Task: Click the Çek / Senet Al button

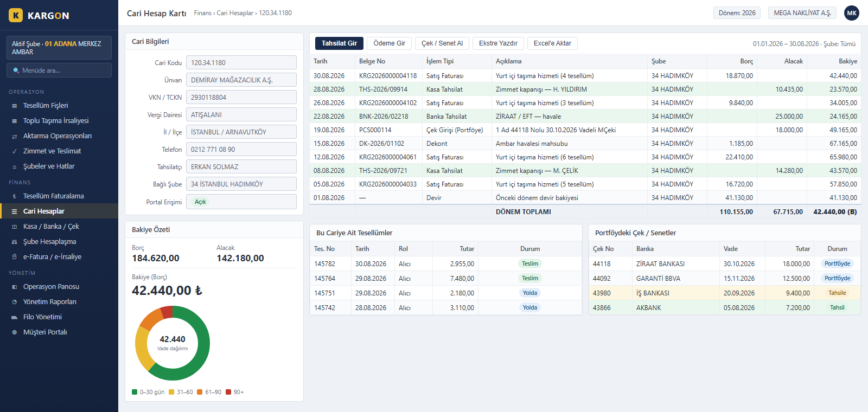Action: pyautogui.click(x=442, y=43)
